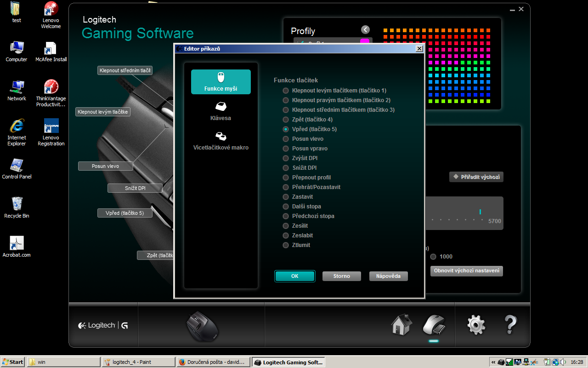This screenshot has height=368, width=588.
Task: Switch to Vícetlačítkové makro category
Action: pyautogui.click(x=221, y=141)
